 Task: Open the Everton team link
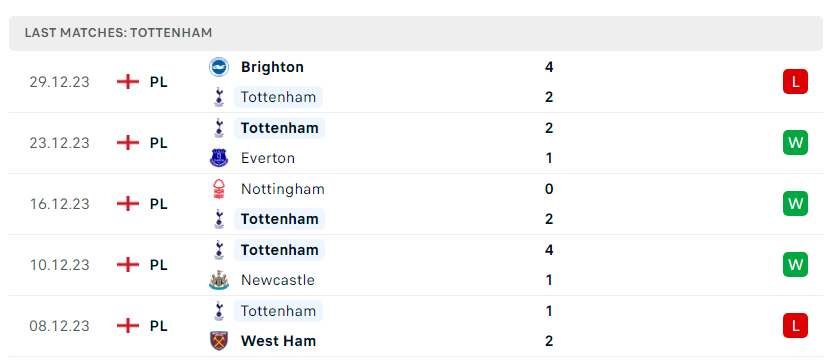[x=268, y=158]
